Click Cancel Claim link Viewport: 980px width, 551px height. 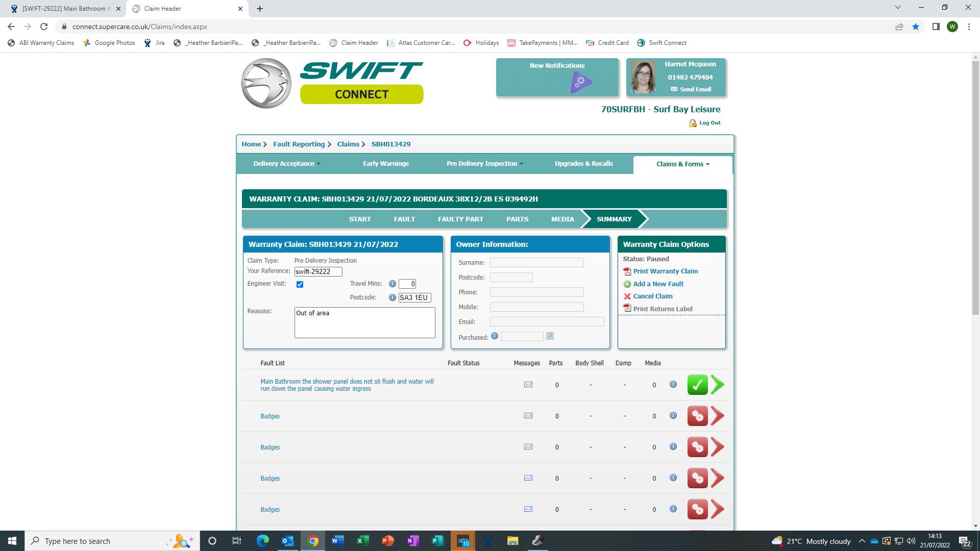click(x=652, y=296)
